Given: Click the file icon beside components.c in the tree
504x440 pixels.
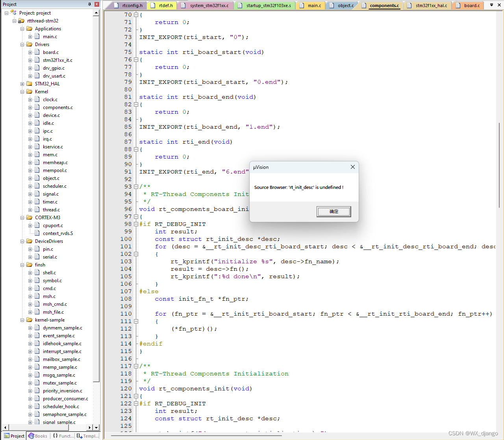Looking at the screenshot, I should pos(37,107).
